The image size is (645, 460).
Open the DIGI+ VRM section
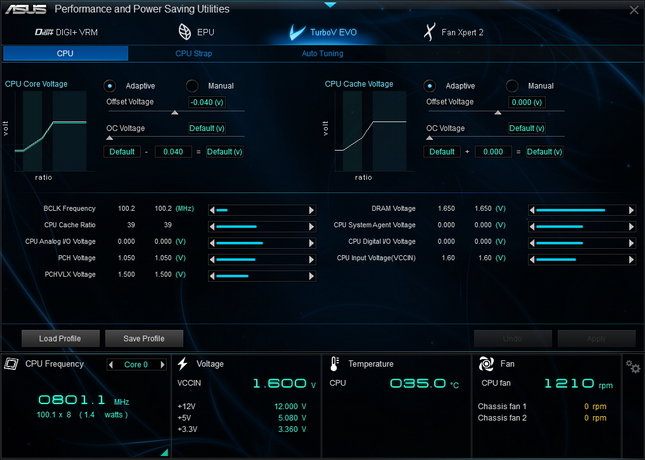(x=66, y=32)
